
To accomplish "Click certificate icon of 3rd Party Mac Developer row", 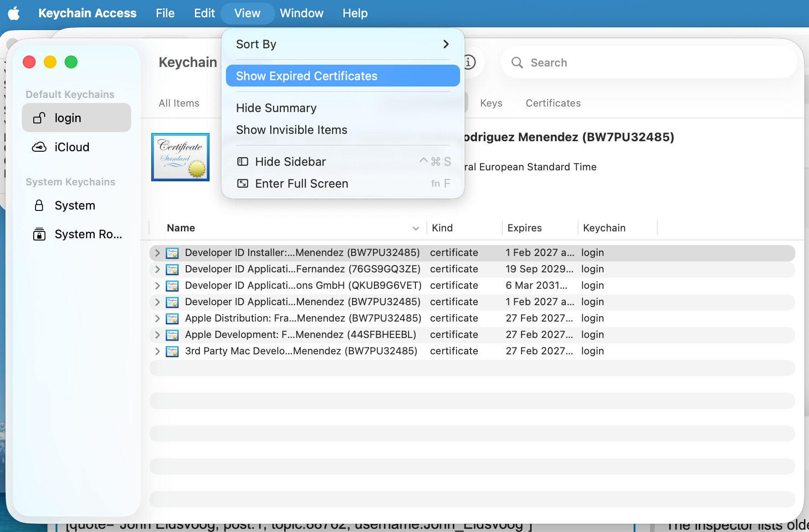I will [x=172, y=351].
